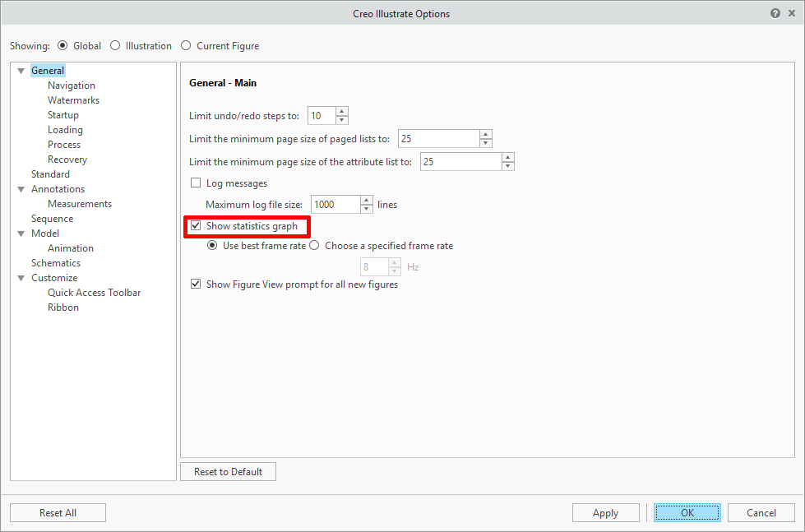The image size is (805, 532).
Task: Collapse the Model tree node
Action: pyautogui.click(x=21, y=234)
